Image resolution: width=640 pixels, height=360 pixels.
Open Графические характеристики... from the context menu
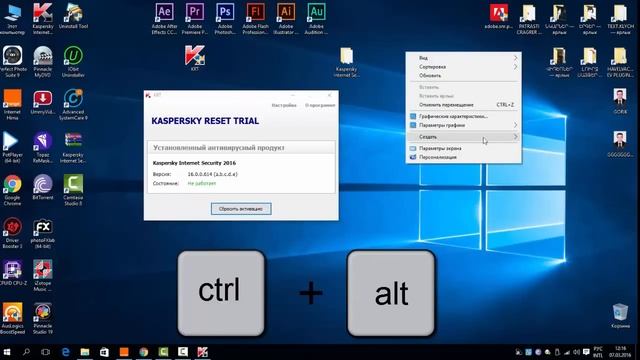tap(464, 116)
